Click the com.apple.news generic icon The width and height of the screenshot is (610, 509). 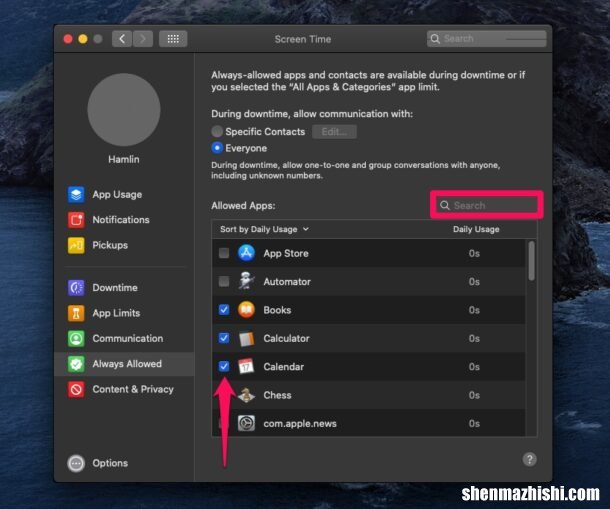[246, 423]
